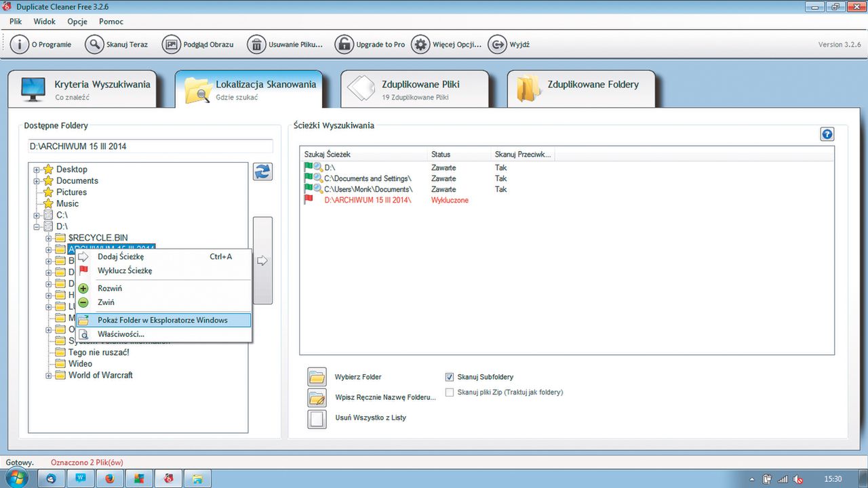Open the Opcje menu
Screen dimensions: 868x488
pos(77,21)
